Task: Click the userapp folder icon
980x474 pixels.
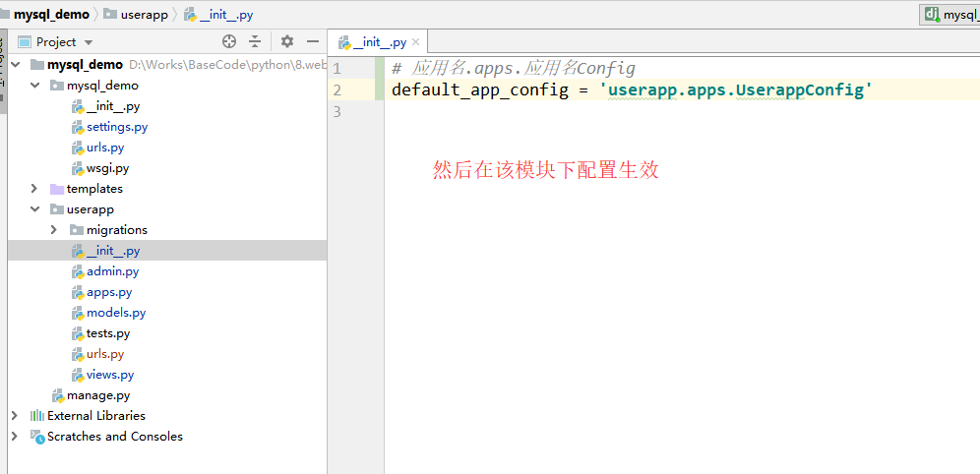Action: 56,209
